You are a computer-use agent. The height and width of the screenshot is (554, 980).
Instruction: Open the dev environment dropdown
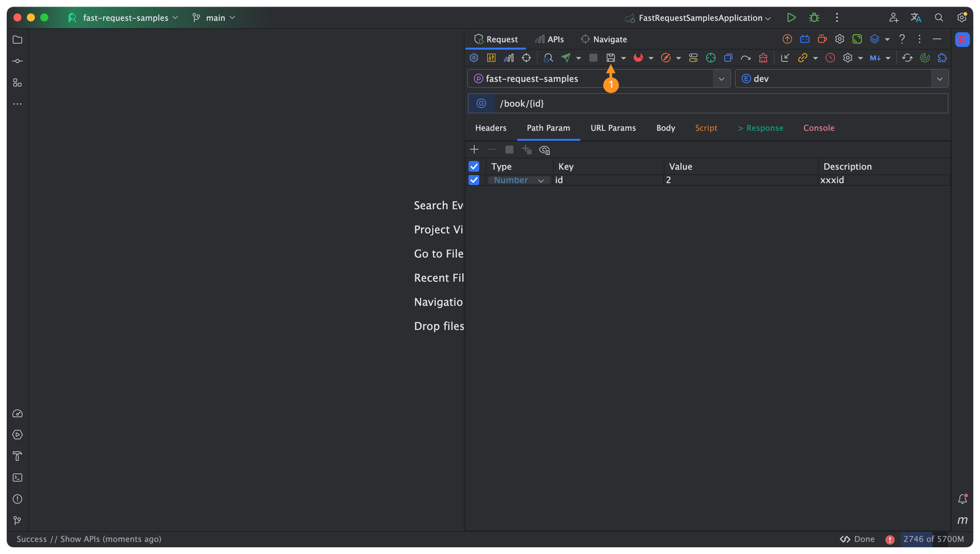tap(940, 79)
